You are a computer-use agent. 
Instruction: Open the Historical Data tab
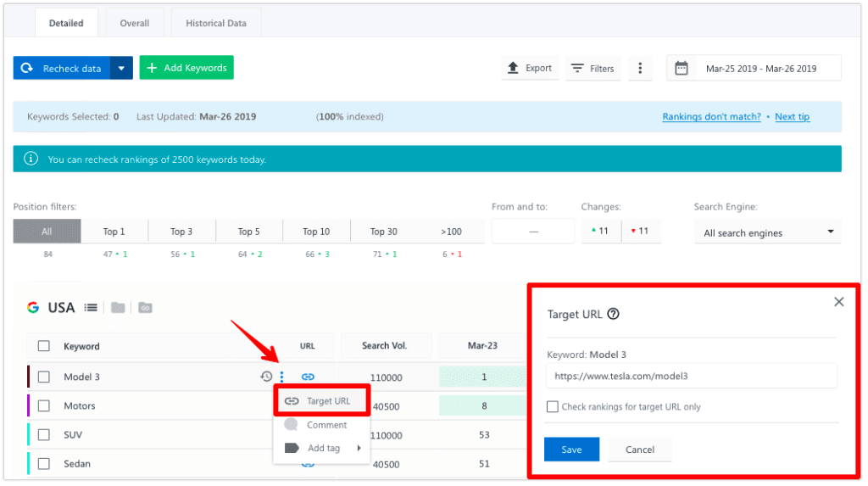point(216,23)
